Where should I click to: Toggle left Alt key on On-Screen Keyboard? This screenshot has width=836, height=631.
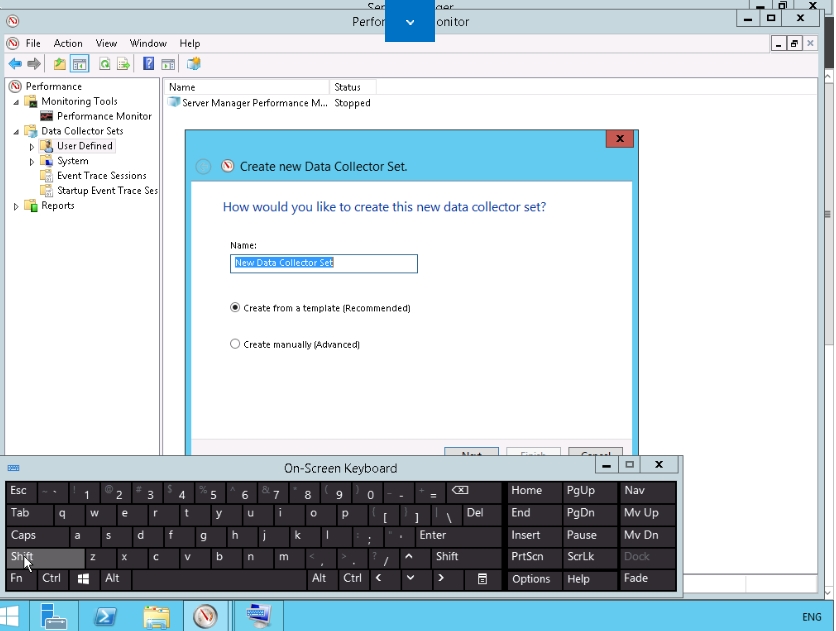(x=115, y=579)
